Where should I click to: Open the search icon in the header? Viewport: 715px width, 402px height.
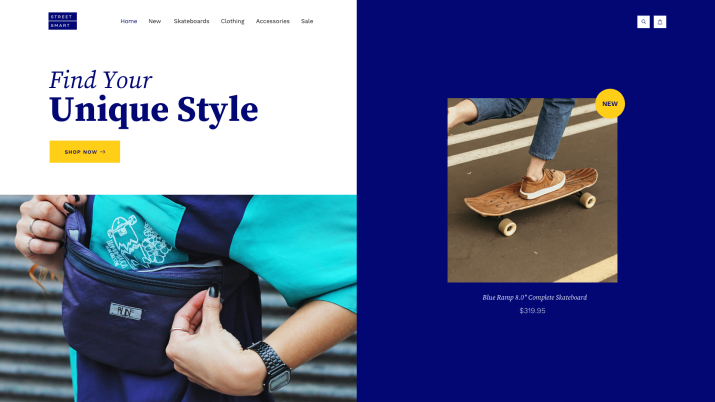point(643,22)
